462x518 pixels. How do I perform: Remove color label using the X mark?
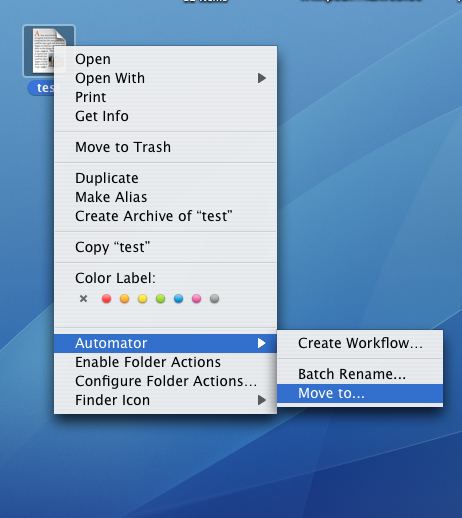tap(83, 299)
